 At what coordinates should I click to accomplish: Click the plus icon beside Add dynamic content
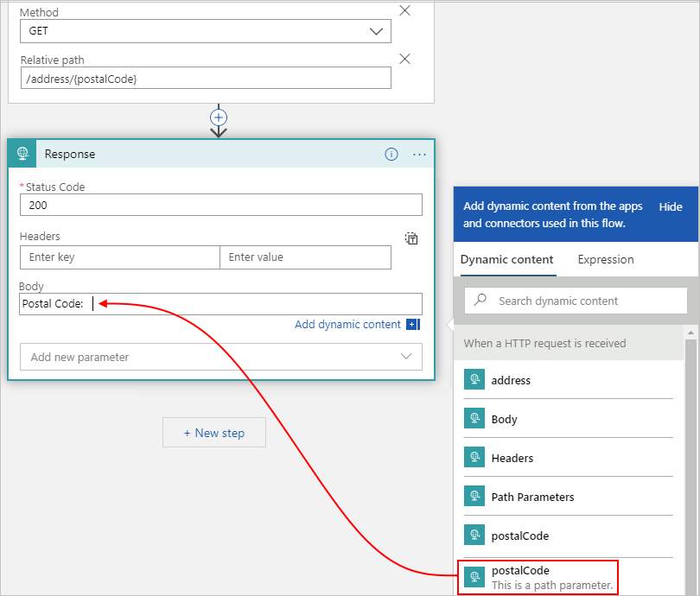click(413, 324)
